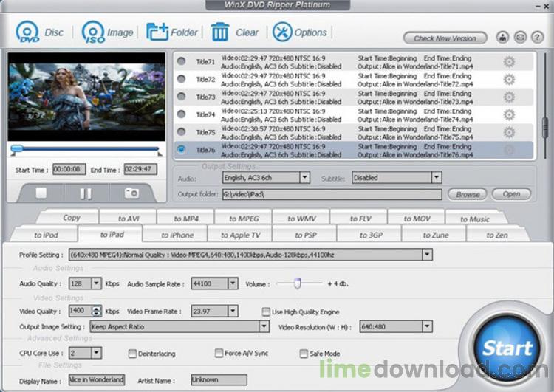The width and height of the screenshot is (554, 392).
Task: Switch to the to MOV tab
Action: (417, 219)
